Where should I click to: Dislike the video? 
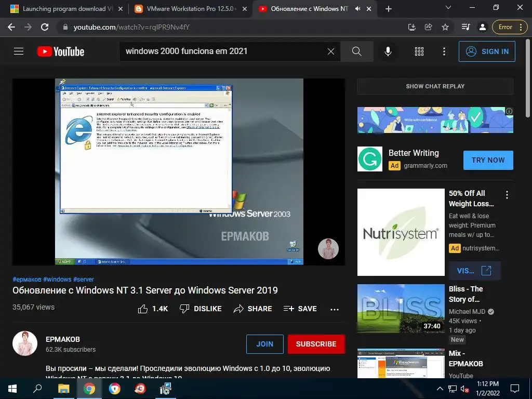(x=201, y=309)
